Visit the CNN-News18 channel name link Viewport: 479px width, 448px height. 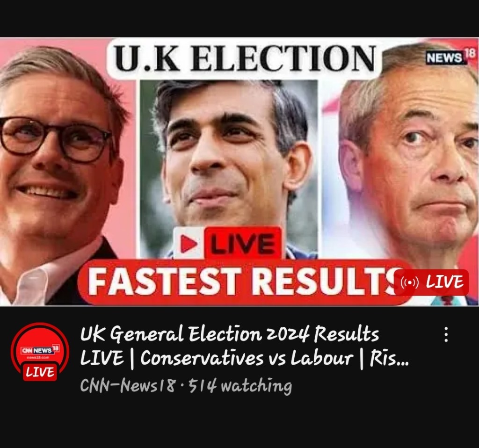[128, 386]
